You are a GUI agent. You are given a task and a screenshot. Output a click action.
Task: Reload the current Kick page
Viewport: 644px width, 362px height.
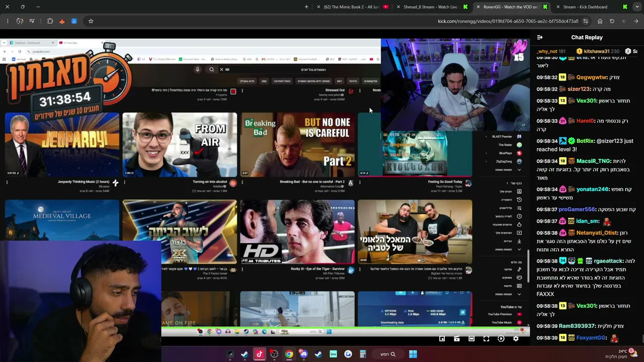(612, 21)
